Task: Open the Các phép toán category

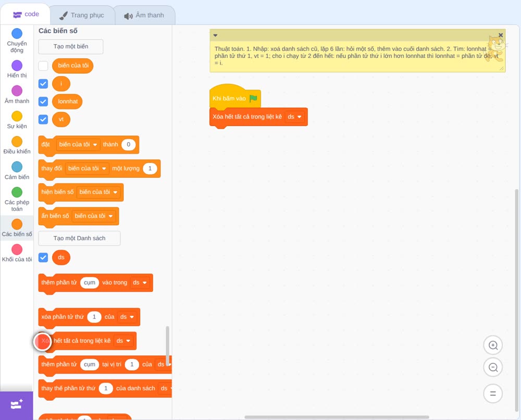Action: 17,200
